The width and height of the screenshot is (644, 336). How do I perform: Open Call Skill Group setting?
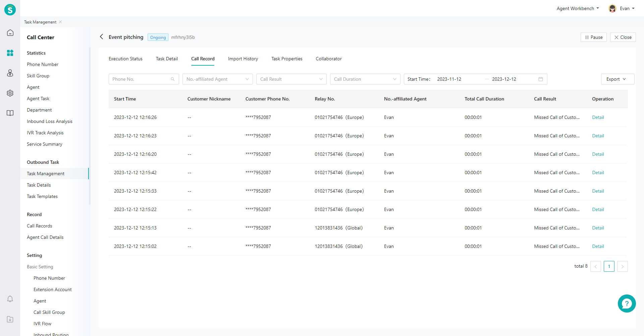tap(49, 312)
